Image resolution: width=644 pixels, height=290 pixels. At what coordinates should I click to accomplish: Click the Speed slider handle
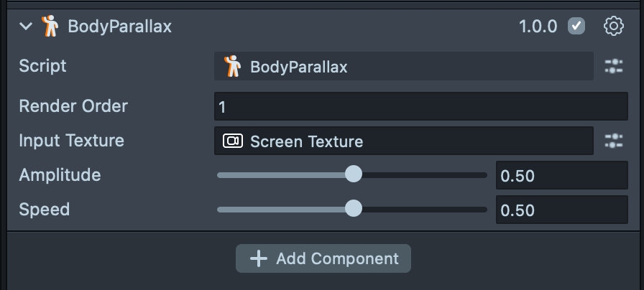click(353, 210)
